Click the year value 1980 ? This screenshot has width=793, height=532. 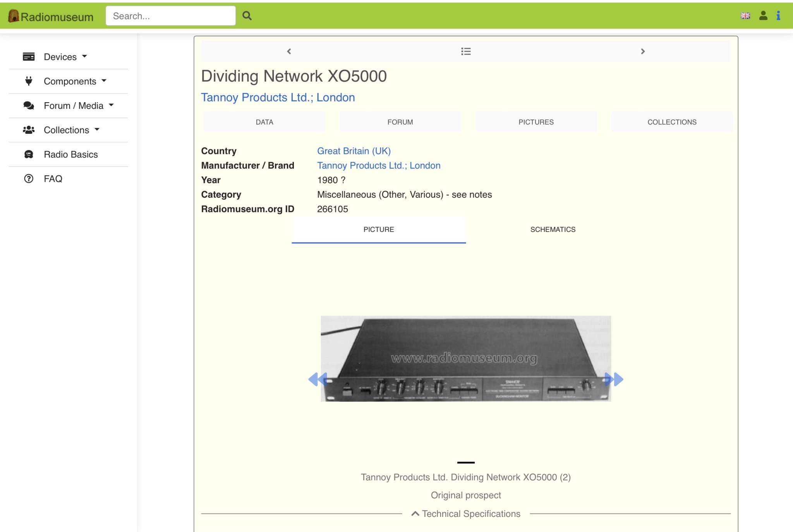click(331, 180)
